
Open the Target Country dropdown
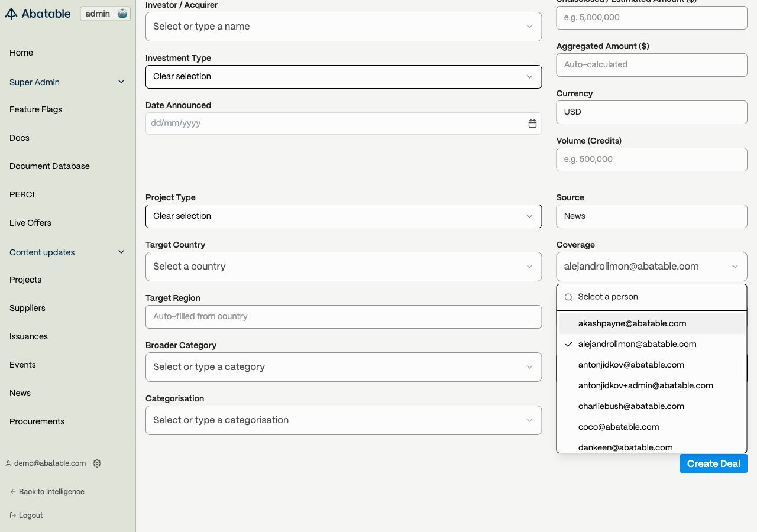(x=343, y=267)
